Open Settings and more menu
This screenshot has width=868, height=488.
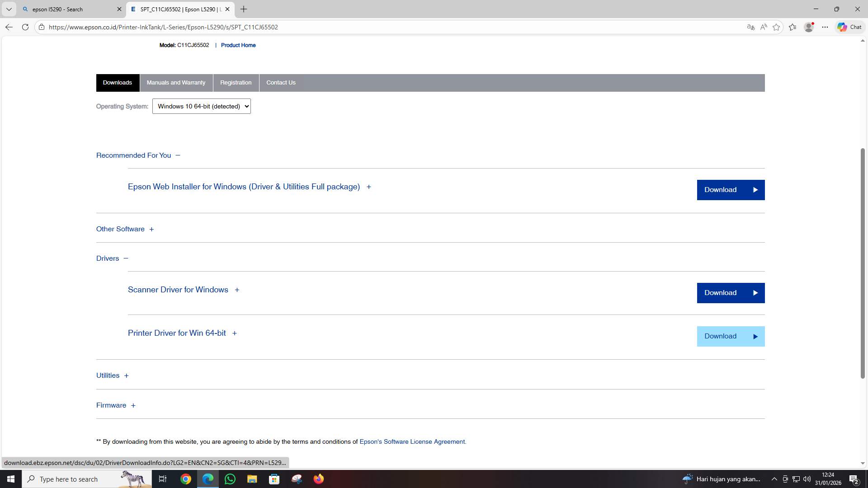click(x=825, y=27)
